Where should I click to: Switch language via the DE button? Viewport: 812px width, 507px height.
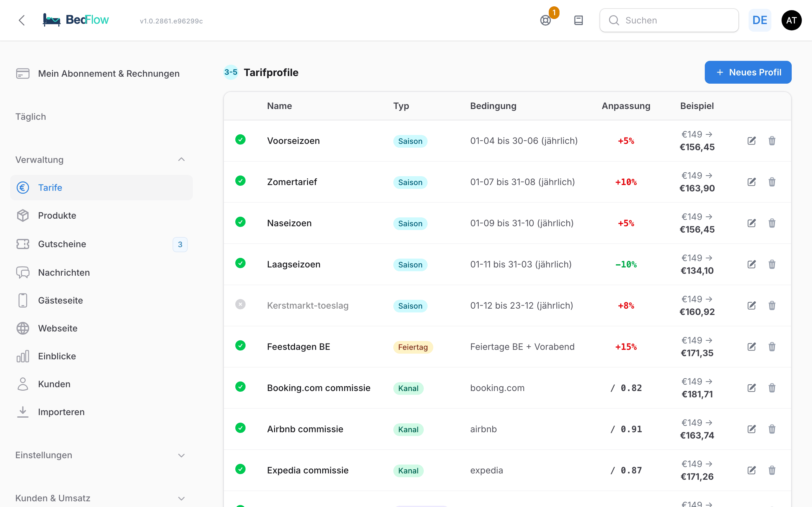(760, 21)
